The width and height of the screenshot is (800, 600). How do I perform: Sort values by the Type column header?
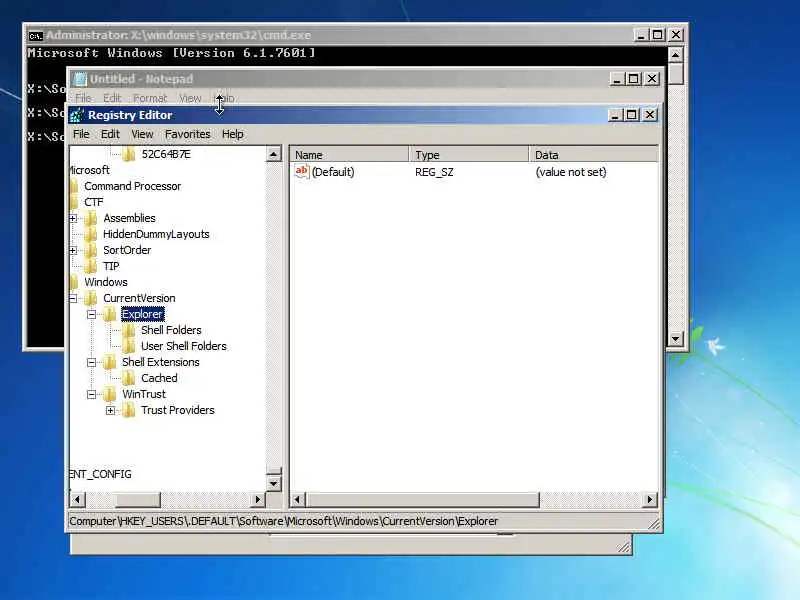(469, 155)
